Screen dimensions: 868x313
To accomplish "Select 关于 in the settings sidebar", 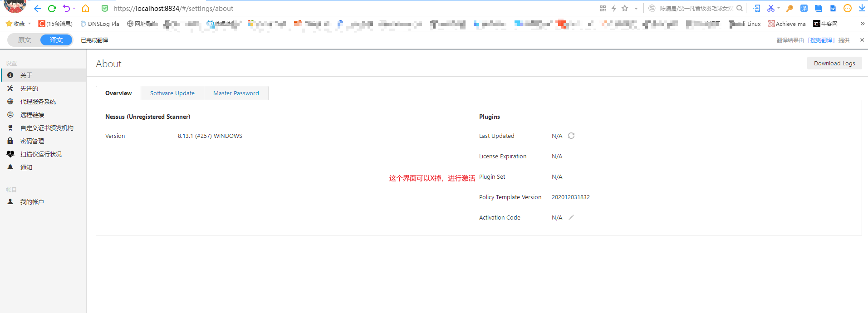I will coord(43,75).
